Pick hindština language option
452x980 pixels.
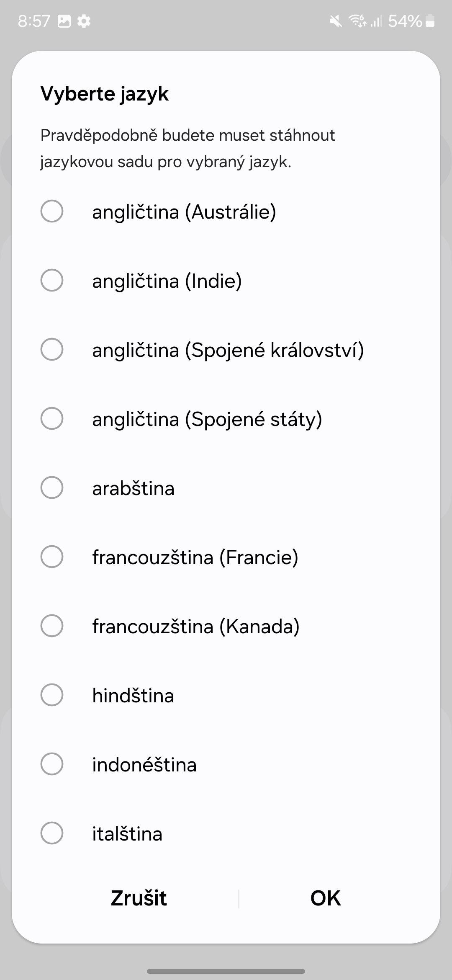pos(52,695)
